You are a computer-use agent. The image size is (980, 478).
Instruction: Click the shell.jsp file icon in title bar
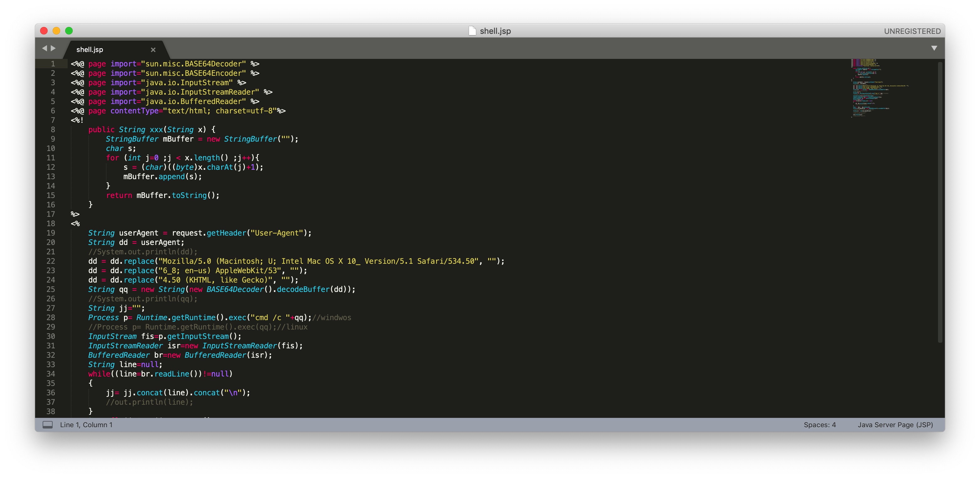[x=472, y=31]
